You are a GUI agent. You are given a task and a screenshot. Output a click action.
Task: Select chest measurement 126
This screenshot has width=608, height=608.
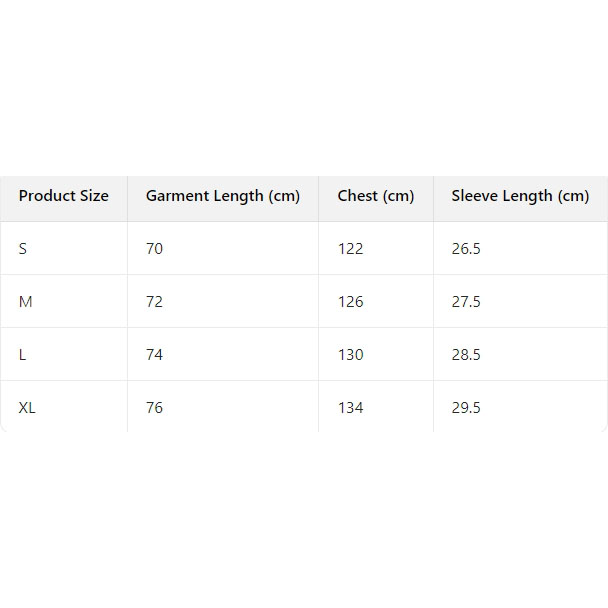[x=350, y=302]
